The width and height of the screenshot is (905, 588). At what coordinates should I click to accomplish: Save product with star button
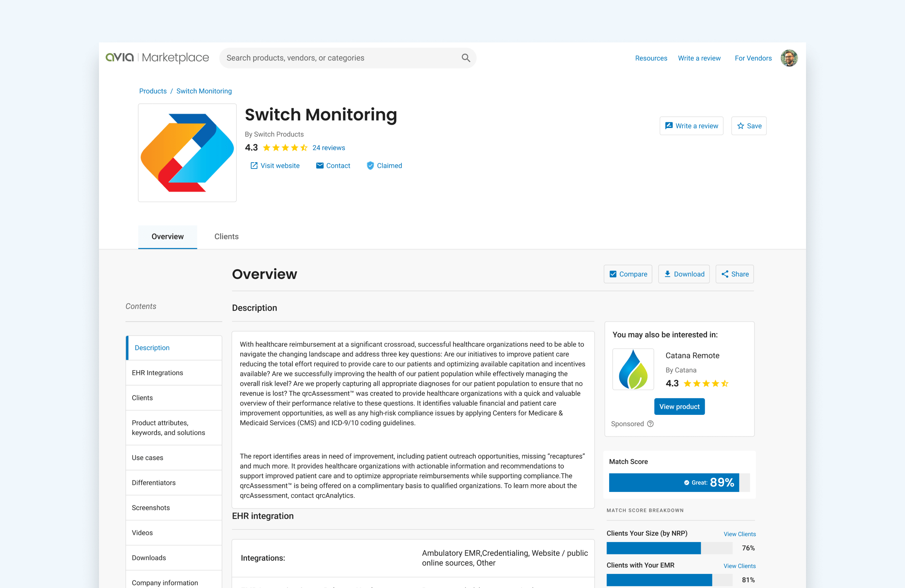748,126
